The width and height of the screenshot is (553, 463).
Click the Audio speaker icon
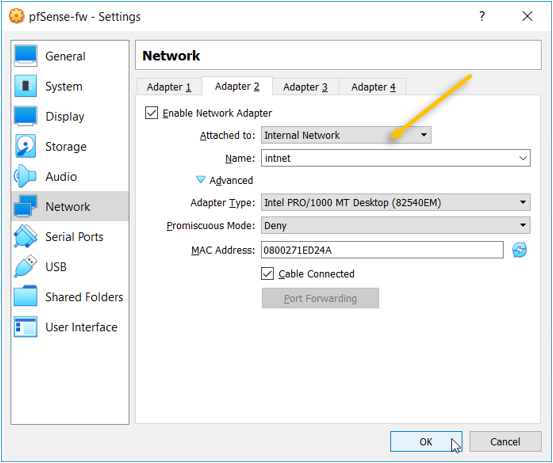(25, 176)
